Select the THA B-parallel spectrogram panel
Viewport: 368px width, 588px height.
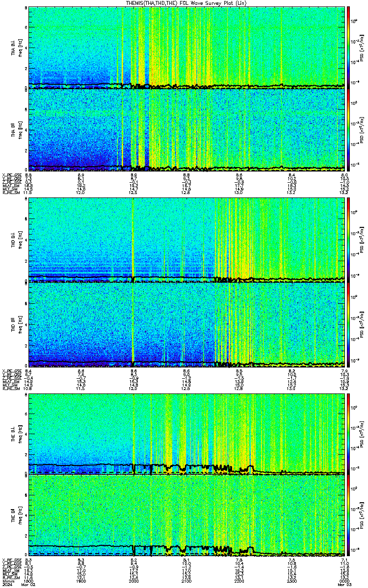click(x=186, y=130)
